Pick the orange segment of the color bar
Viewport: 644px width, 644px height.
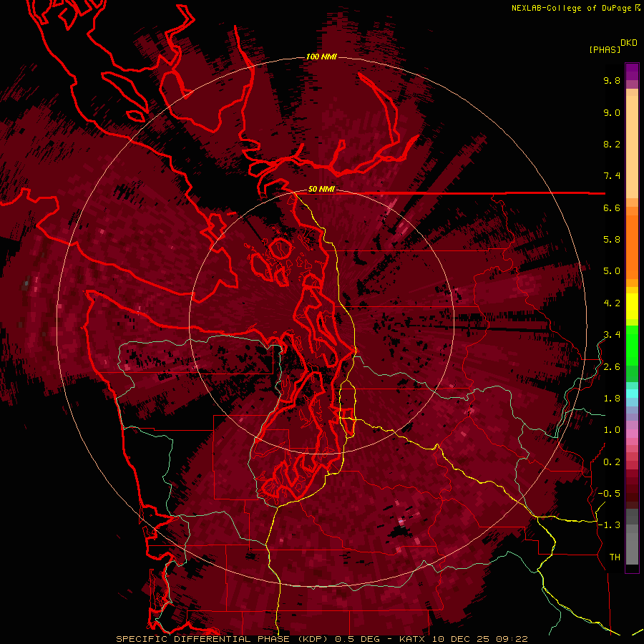[632, 243]
